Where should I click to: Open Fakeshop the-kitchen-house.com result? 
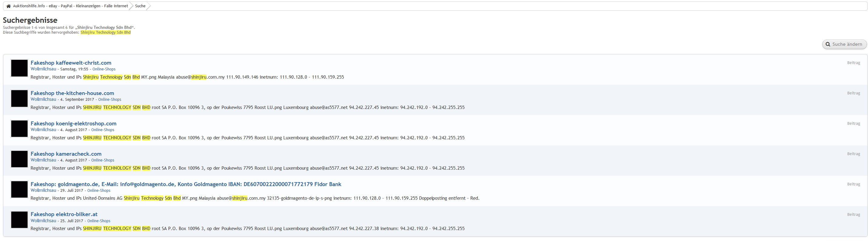tap(72, 93)
